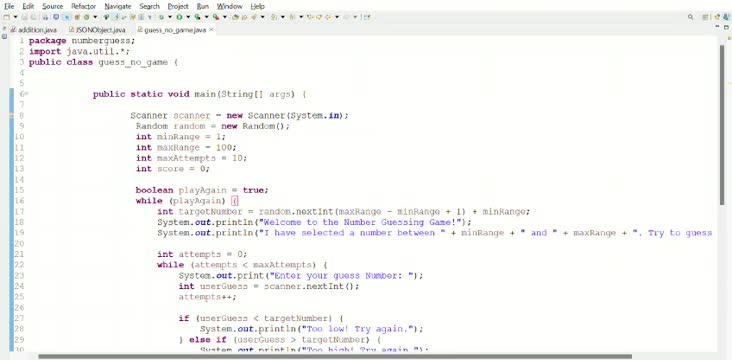Click the Debug bug icon in toolbar
Image resolution: width=732 pixels, height=360 pixels.
tap(161, 17)
